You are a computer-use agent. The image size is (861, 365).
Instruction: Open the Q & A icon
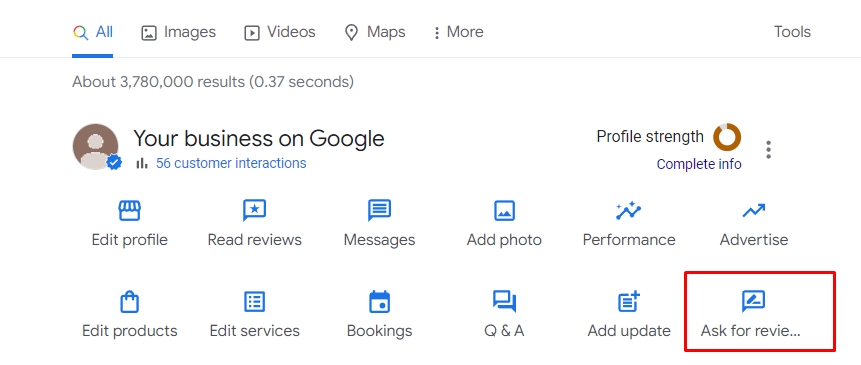[x=504, y=301]
